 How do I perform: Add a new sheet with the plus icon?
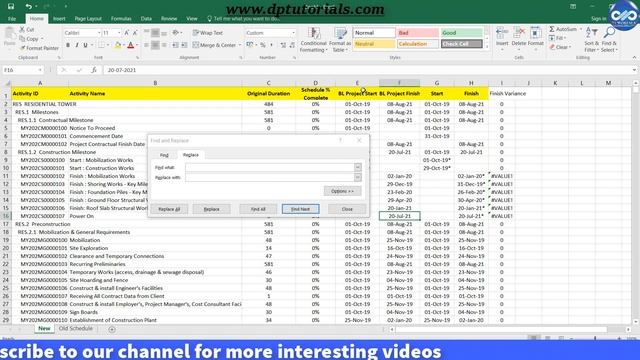(112, 329)
